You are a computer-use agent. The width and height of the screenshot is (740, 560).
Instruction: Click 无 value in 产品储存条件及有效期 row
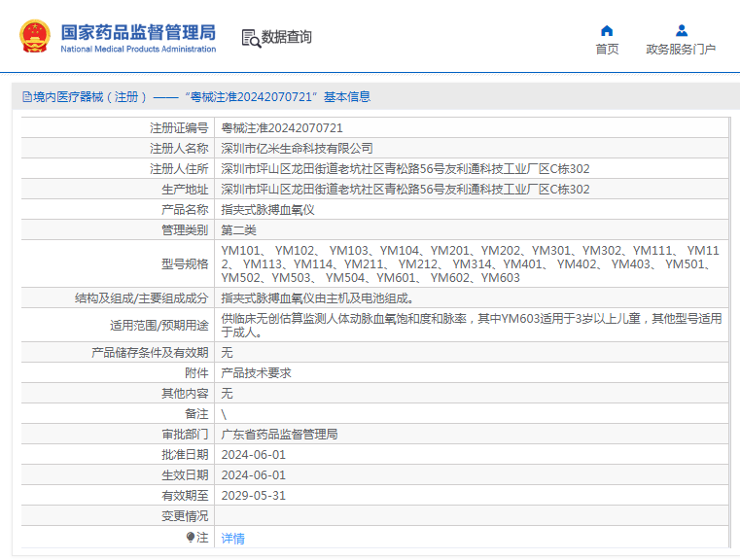coord(227,352)
